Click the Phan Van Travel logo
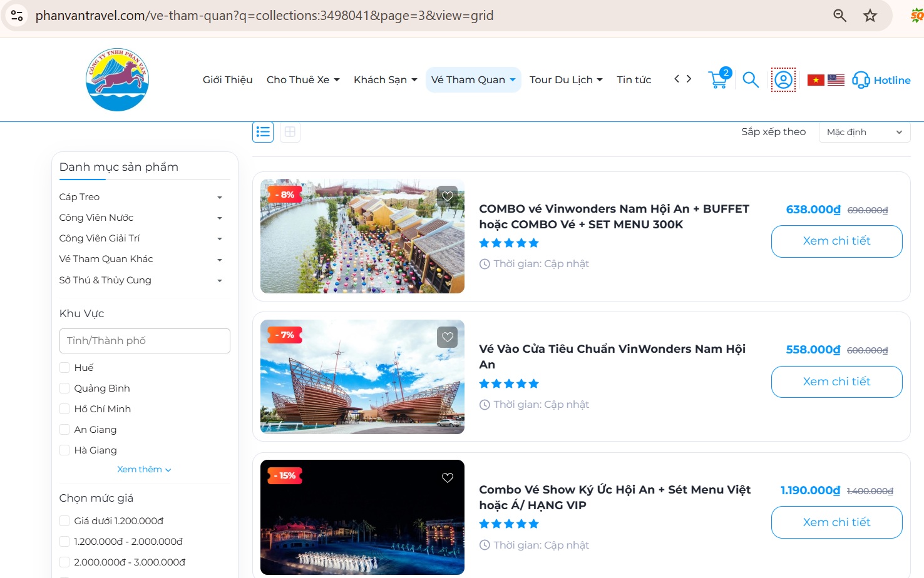The image size is (924, 578). click(x=117, y=79)
